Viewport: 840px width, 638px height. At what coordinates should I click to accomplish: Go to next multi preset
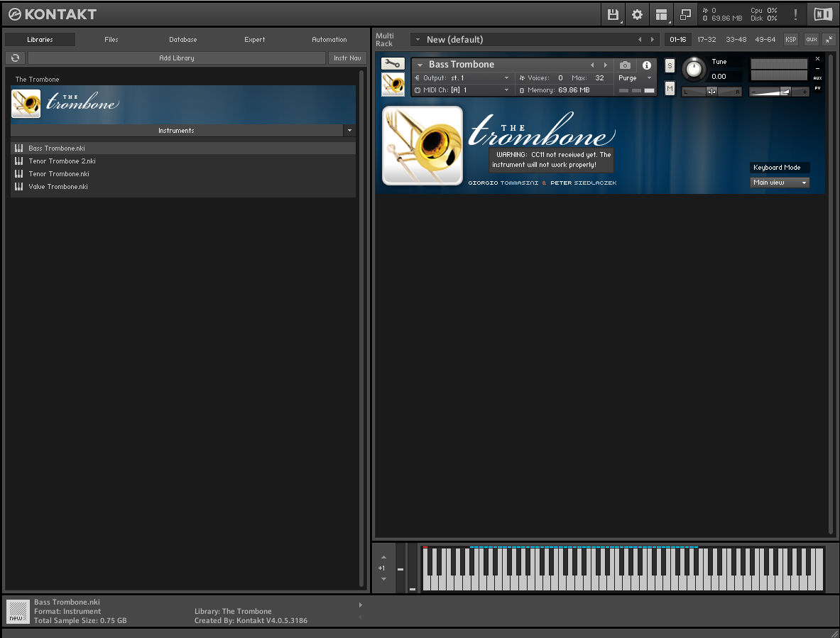(652, 39)
